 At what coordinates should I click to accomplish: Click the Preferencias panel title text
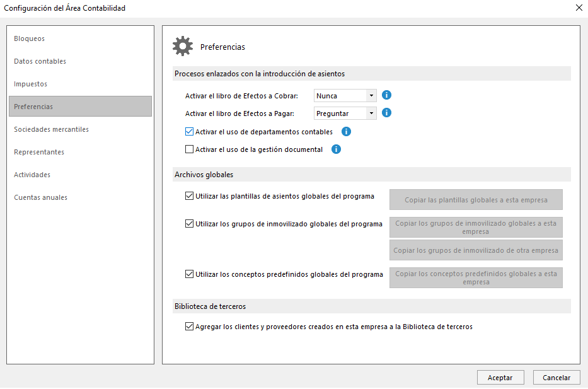[222, 47]
